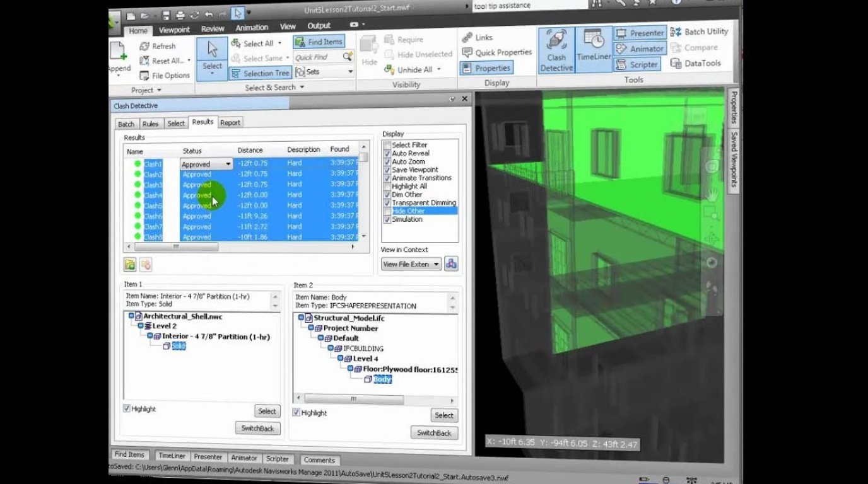The height and width of the screenshot is (484, 868).
Task: Click the Links display button
Action: point(478,38)
